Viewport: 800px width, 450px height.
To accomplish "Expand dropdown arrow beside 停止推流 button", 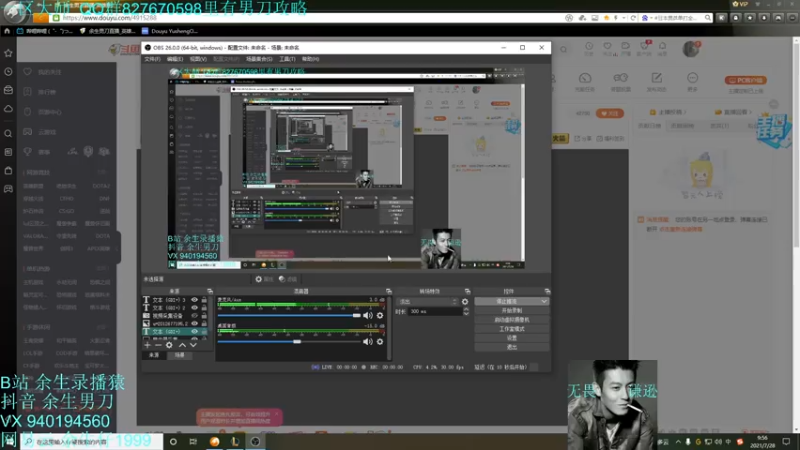I will tap(544, 302).
